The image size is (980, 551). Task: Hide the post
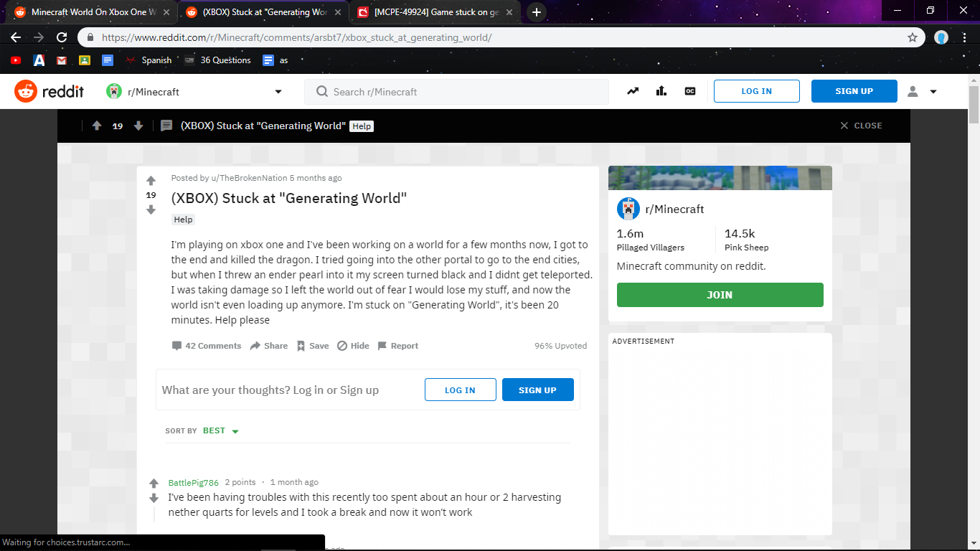click(x=353, y=346)
